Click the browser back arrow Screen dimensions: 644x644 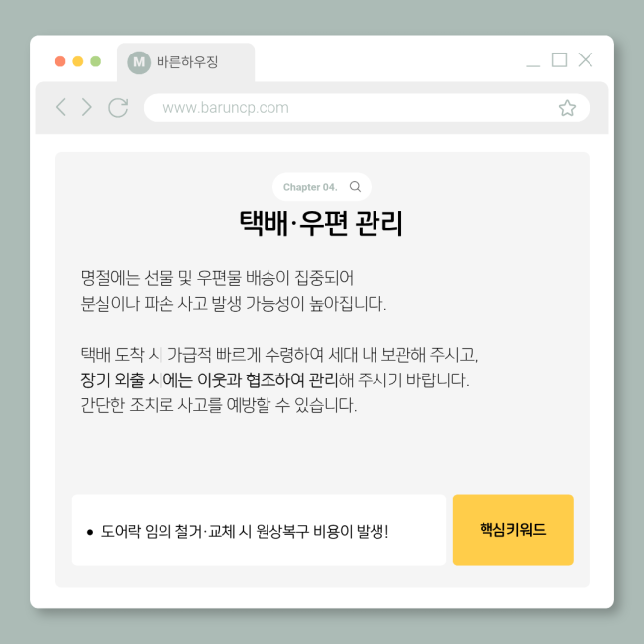click(x=61, y=107)
